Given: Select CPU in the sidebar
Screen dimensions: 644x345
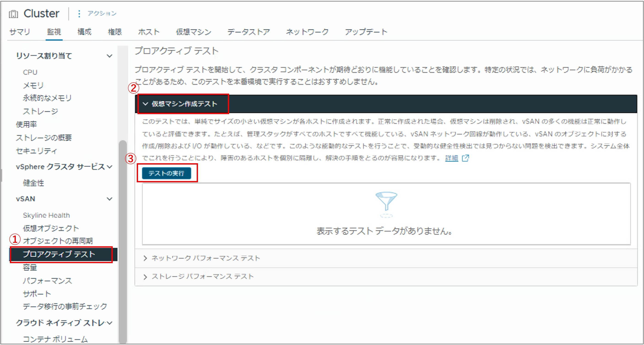Looking at the screenshot, I should [x=30, y=72].
